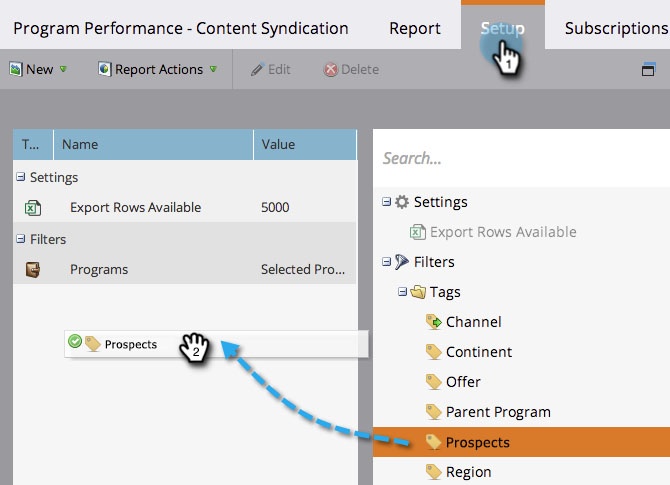This screenshot has width=670, height=485.
Task: Click the Search input field
Action: (x=520, y=158)
